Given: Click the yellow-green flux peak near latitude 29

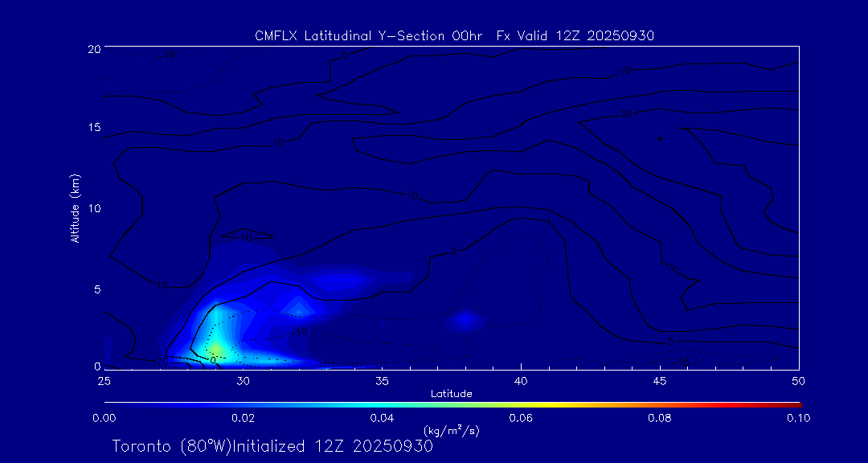Looking at the screenshot, I should click(215, 347).
